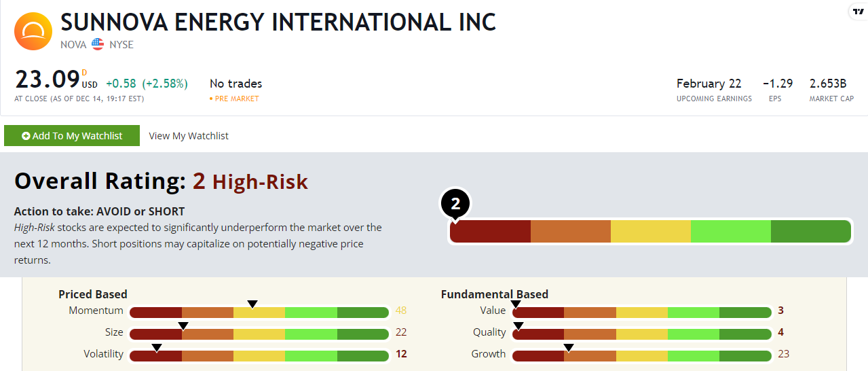Click the February 22 upcoming earnings date

(709, 84)
